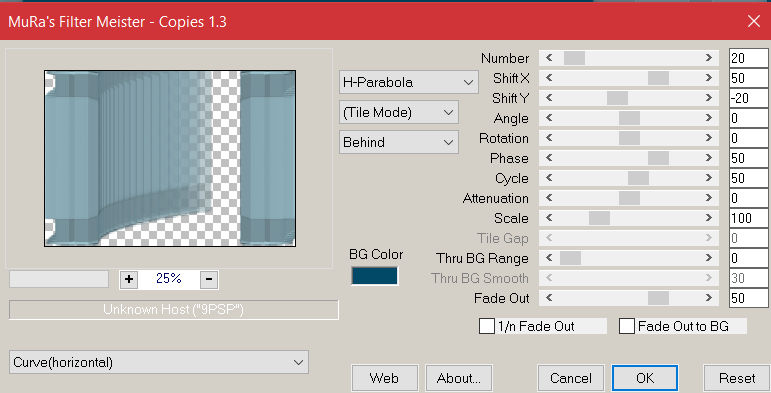Enable the 1/n Fade Out checkbox
This screenshot has height=393, width=771.
(487, 326)
